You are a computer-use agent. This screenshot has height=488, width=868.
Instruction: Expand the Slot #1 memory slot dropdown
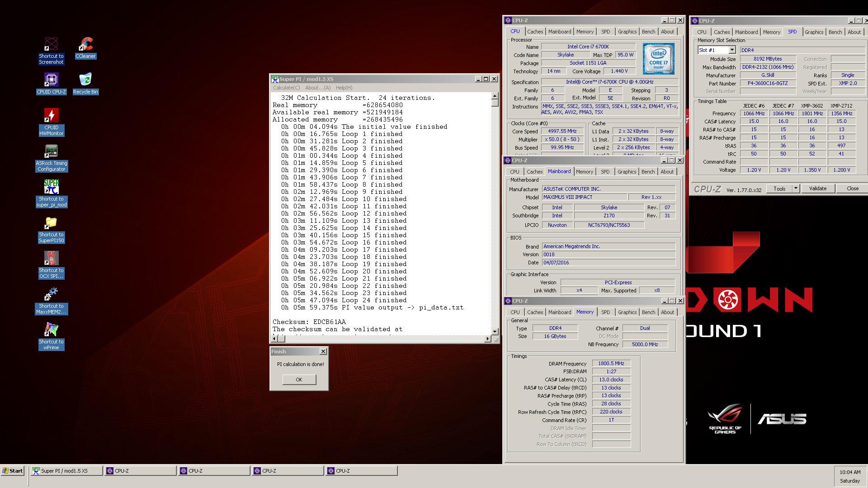point(732,50)
